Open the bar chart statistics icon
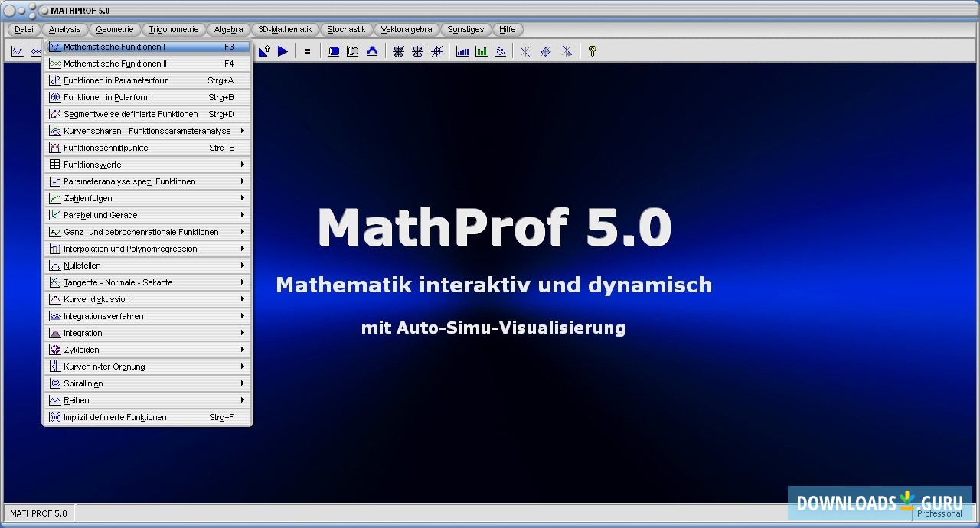This screenshot has width=980, height=528. (x=462, y=51)
